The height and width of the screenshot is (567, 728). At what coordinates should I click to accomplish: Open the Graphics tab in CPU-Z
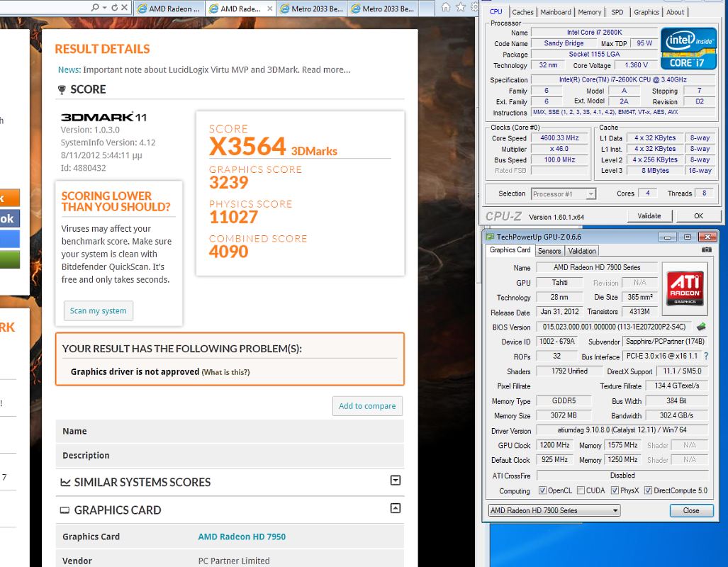click(x=646, y=12)
